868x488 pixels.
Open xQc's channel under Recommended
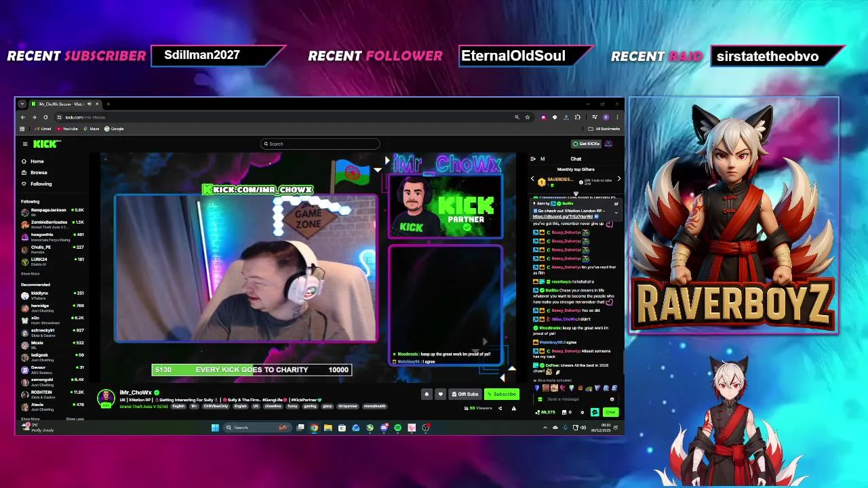tap(53, 319)
